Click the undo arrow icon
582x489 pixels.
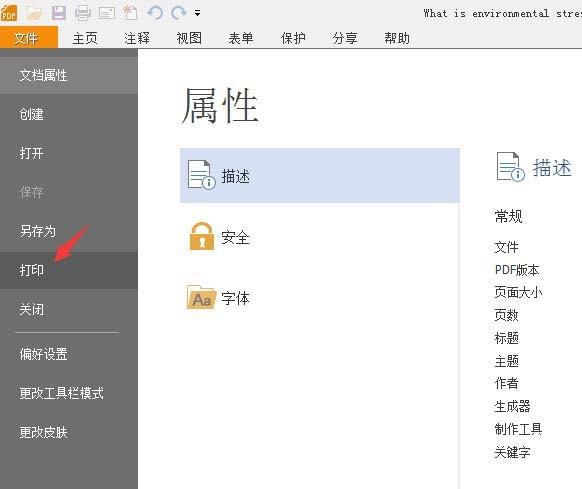pyautogui.click(x=155, y=13)
